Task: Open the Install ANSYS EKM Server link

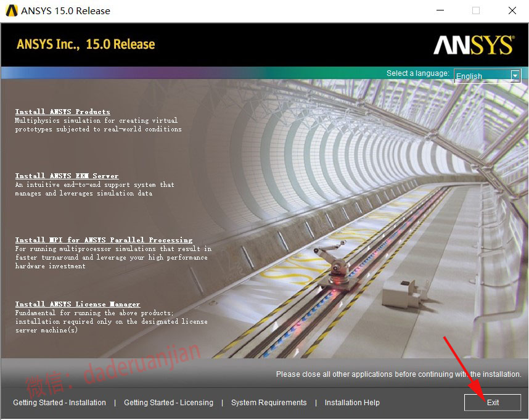Action: pos(67,176)
